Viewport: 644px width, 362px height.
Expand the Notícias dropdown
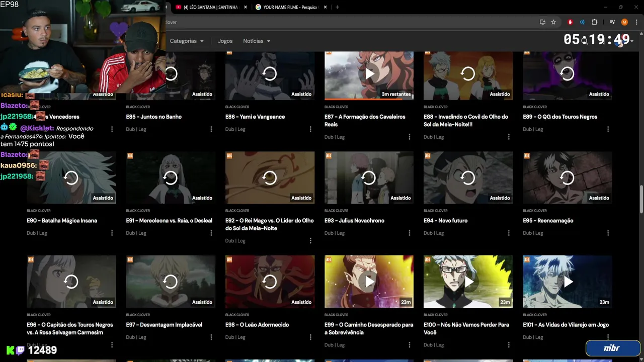(257, 41)
